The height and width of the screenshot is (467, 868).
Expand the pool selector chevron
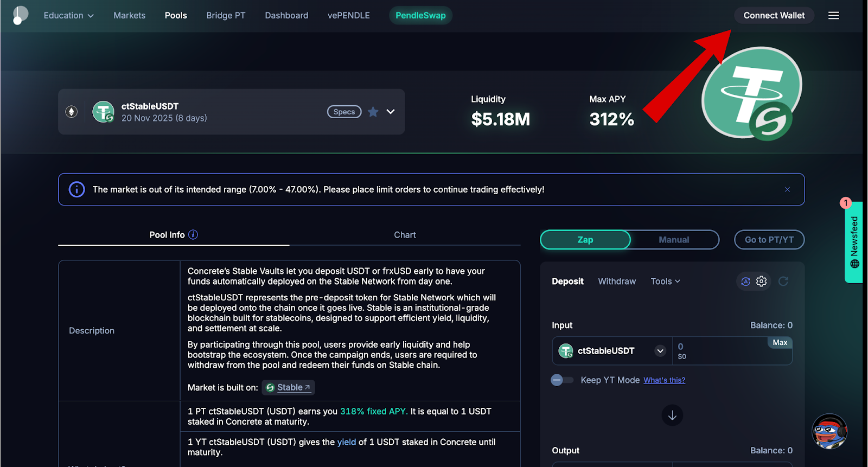(x=391, y=112)
